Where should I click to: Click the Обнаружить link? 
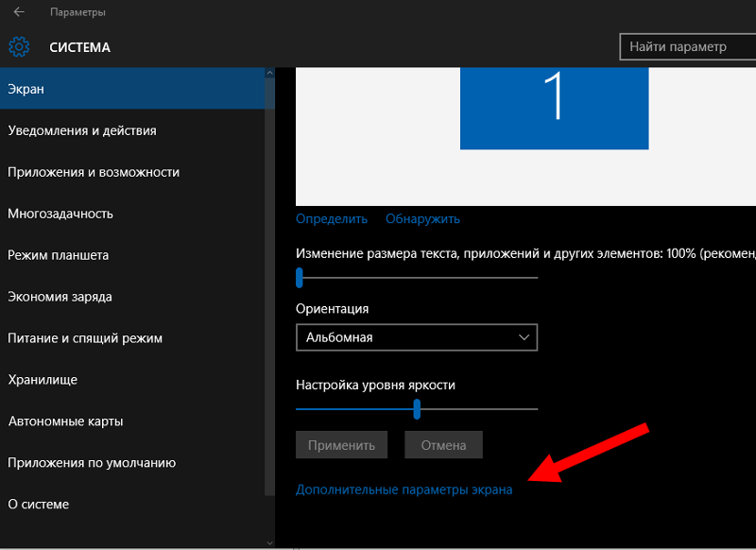click(422, 219)
